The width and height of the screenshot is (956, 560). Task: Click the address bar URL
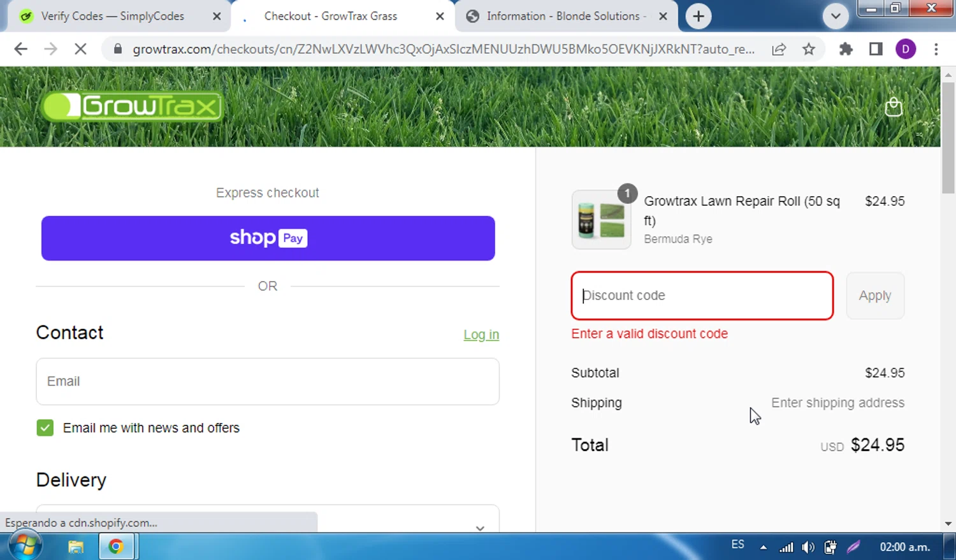(443, 49)
